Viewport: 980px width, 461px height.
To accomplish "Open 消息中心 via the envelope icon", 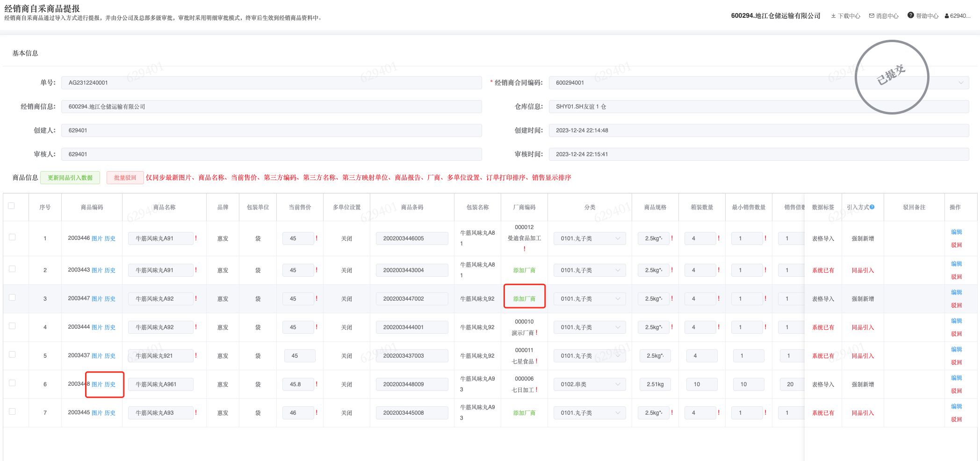I will pos(872,16).
